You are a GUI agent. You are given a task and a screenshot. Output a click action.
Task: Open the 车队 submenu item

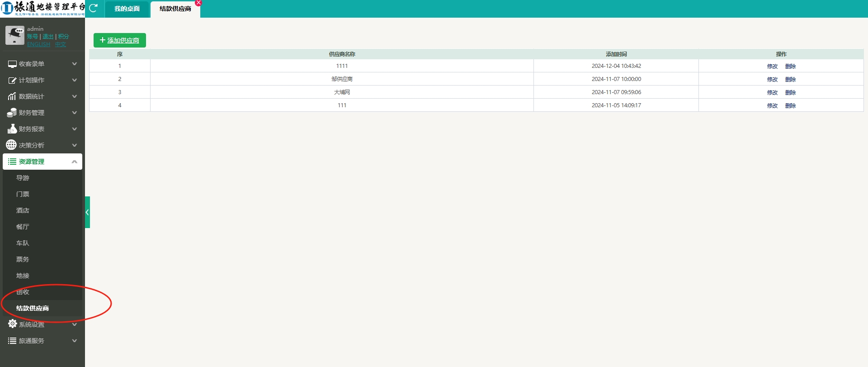tap(23, 243)
